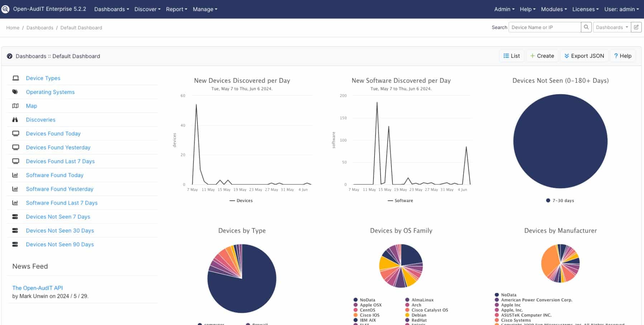Toggle the Software legend under the software chart

(401, 201)
